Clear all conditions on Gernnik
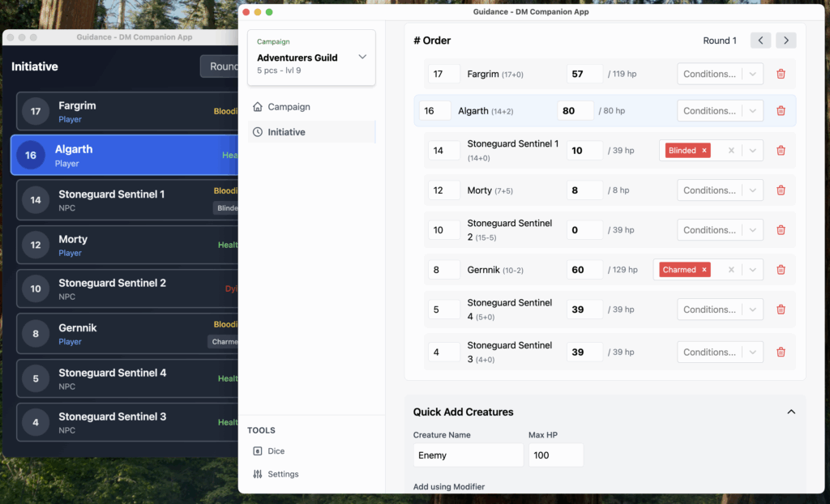Screen dimensions: 830x504 coord(731,270)
